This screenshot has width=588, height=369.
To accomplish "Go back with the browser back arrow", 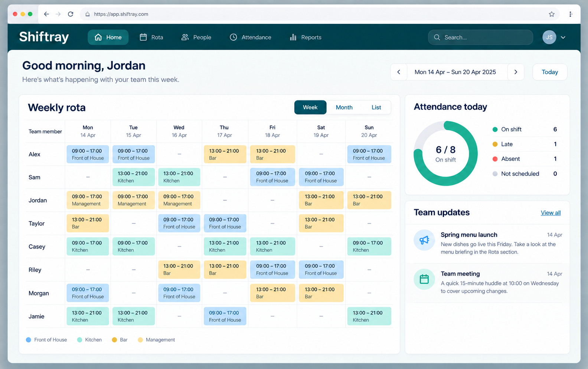I will tap(46, 14).
